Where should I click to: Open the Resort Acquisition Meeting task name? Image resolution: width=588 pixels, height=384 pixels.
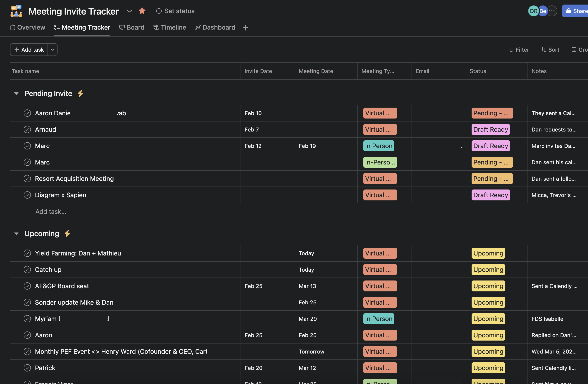74,179
